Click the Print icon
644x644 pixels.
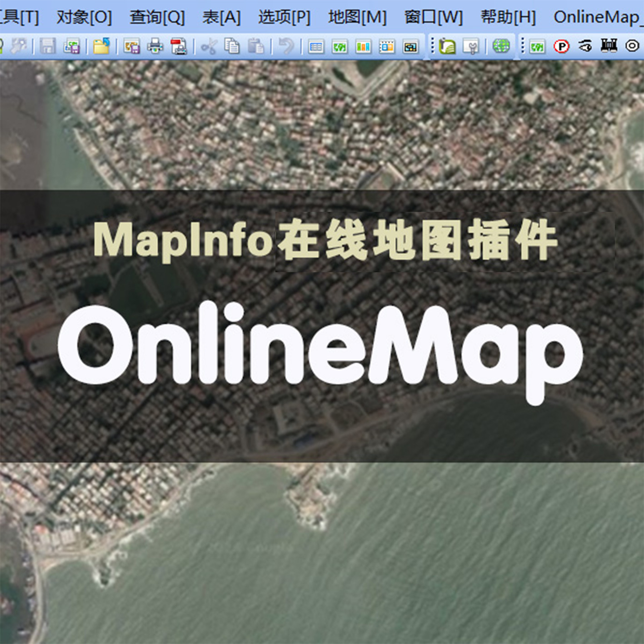click(x=155, y=46)
